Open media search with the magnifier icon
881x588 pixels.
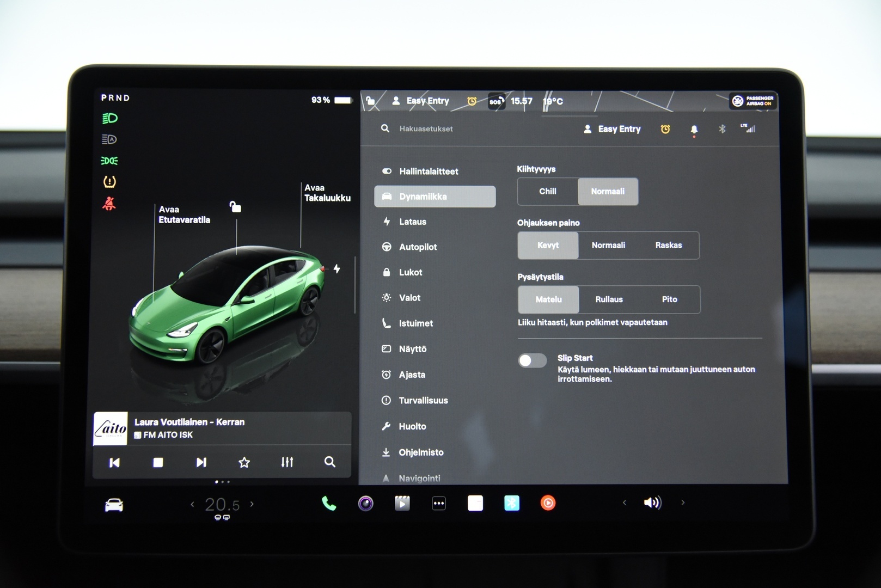coord(330,462)
